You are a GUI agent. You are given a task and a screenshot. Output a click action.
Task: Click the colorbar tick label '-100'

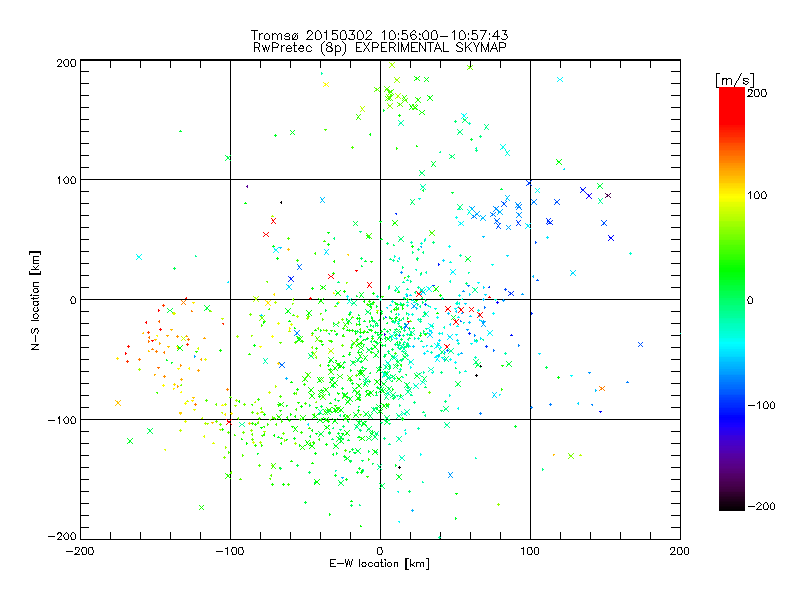pos(761,405)
